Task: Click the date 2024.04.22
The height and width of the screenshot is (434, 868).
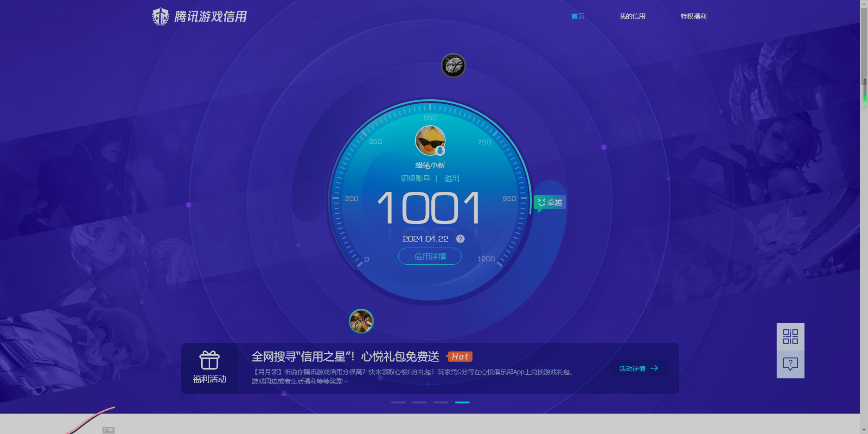Action: (x=426, y=239)
